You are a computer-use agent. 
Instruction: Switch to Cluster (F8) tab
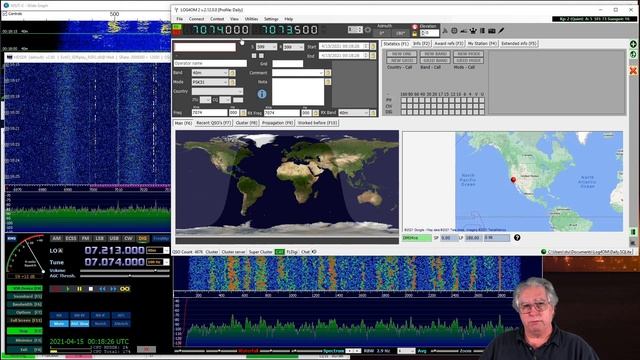(x=247, y=123)
